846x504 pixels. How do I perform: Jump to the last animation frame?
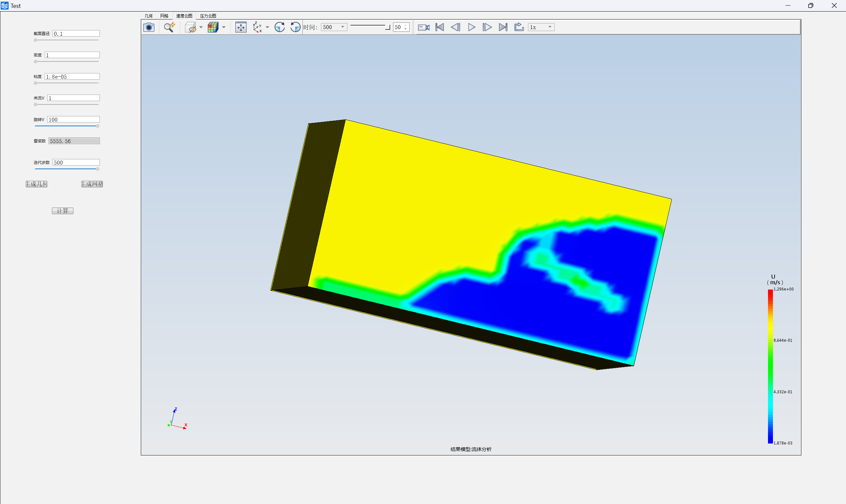coord(503,27)
